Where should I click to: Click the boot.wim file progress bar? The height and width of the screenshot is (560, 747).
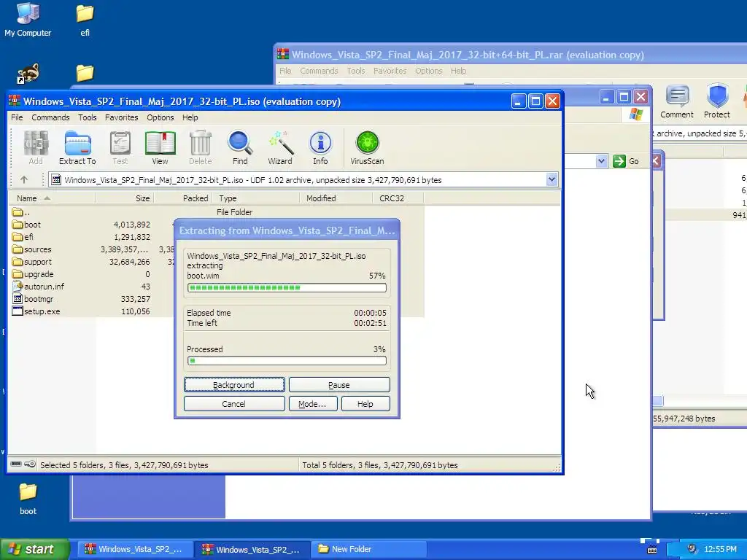pyautogui.click(x=287, y=287)
